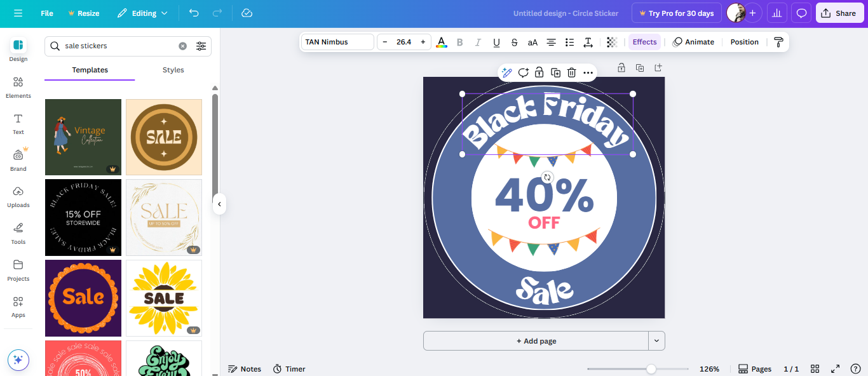Increase font size with plus

pos(423,42)
